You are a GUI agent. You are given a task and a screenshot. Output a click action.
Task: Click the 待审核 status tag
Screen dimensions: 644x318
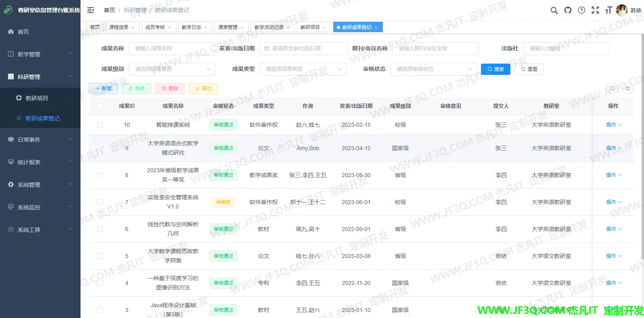223,202
